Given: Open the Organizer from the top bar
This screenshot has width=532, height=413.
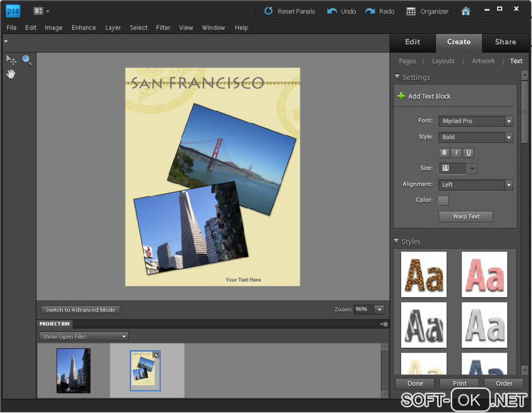Looking at the screenshot, I should pyautogui.click(x=427, y=11).
